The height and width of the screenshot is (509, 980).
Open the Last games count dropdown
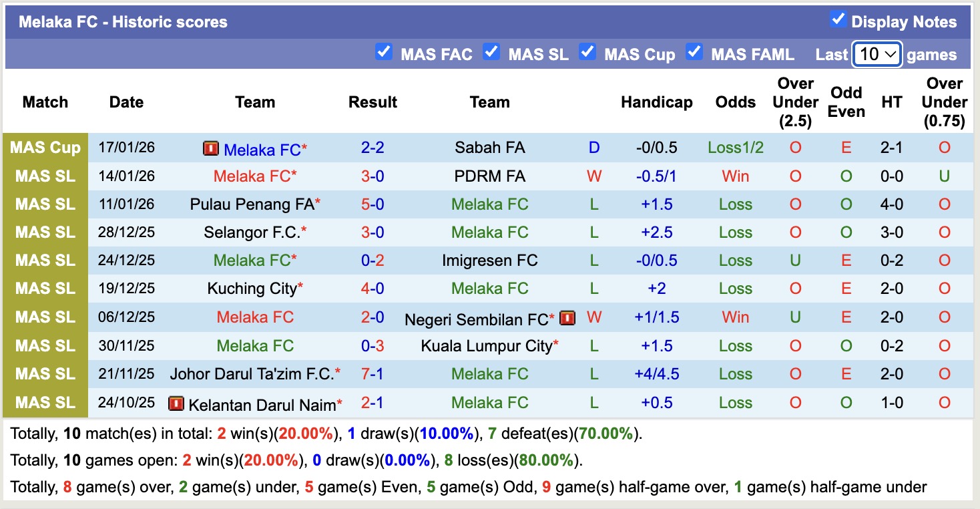click(877, 54)
